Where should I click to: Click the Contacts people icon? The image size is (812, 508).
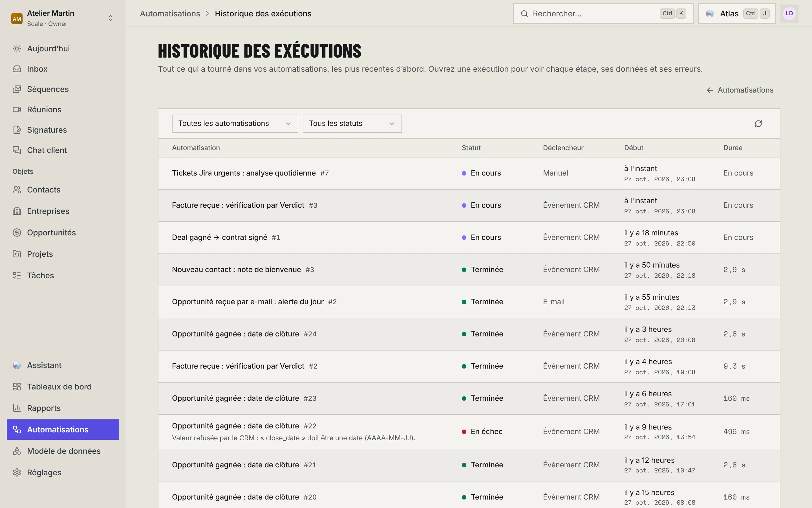17,190
